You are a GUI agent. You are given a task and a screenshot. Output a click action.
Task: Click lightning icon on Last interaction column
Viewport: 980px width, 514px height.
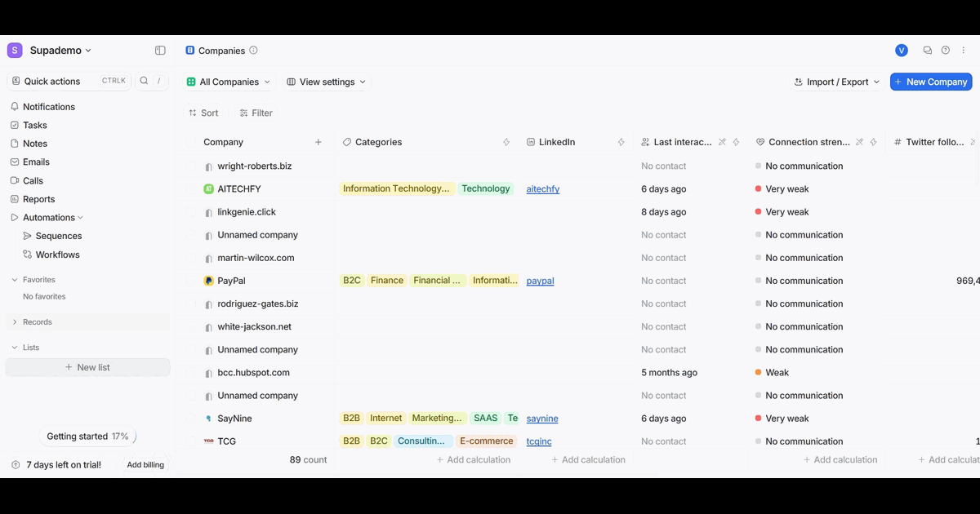pos(736,142)
